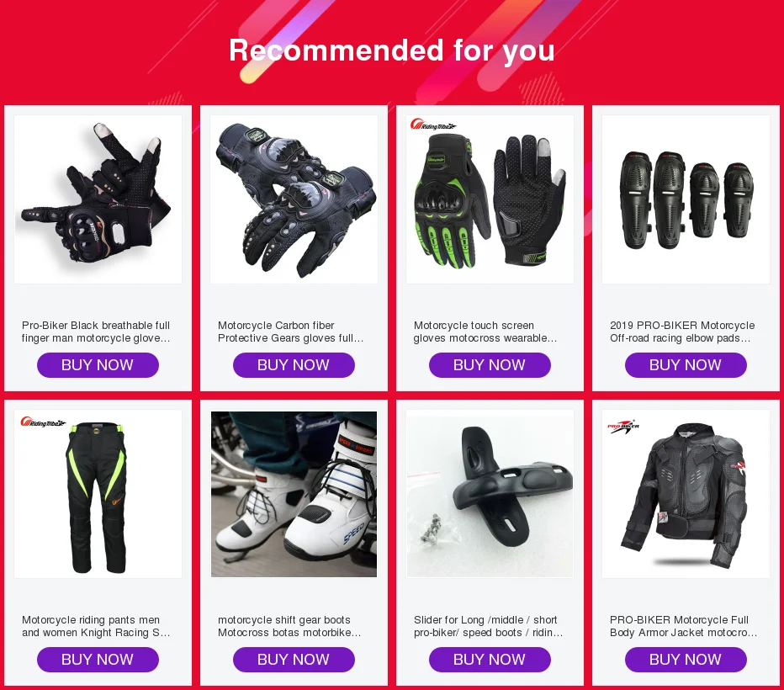Open the full body armor jacket image
This screenshot has height=690, width=784.
[x=686, y=494]
